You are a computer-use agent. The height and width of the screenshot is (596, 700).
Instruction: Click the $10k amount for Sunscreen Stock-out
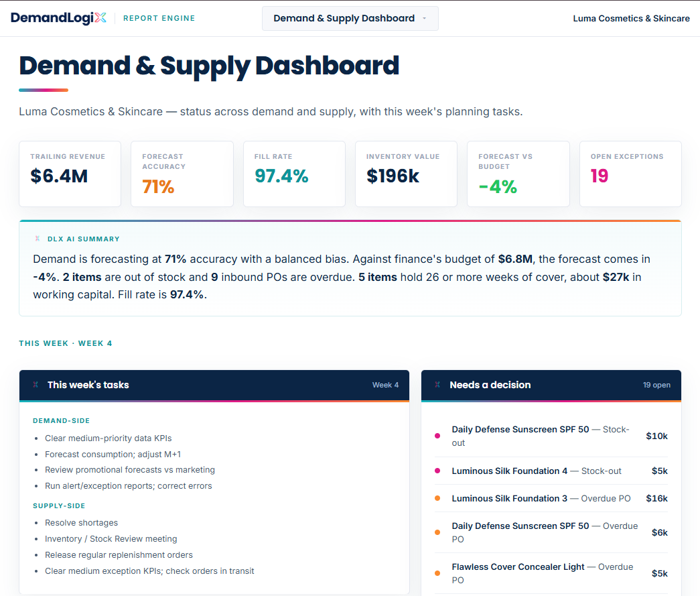coord(656,436)
